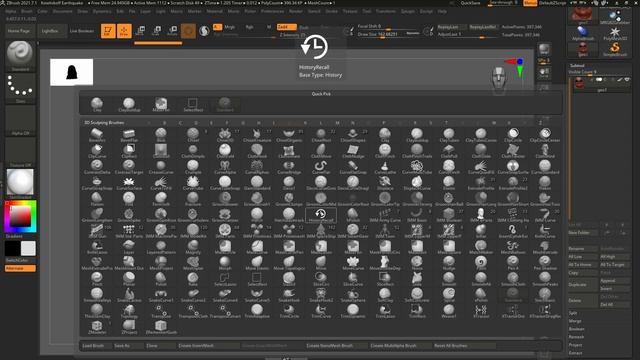Image resolution: width=640 pixels, height=360 pixels.
Task: Select the Chisel3D brush
Action: click(225, 135)
